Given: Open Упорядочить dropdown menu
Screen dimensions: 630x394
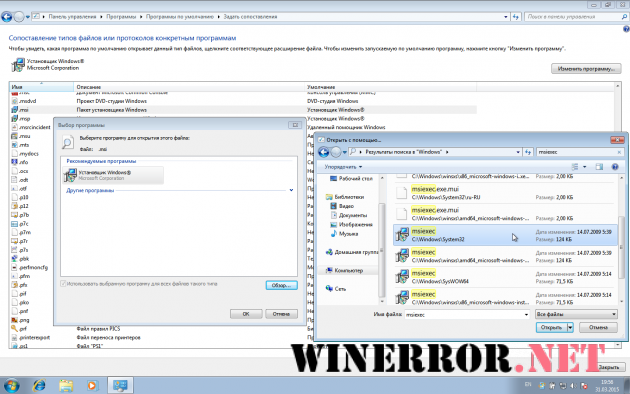Looking at the screenshot, I should pos(343,167).
